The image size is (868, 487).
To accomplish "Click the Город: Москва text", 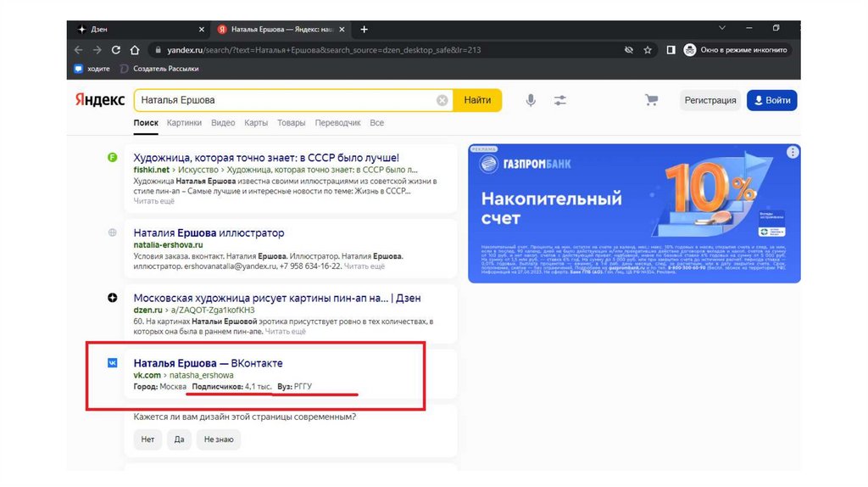I will (160, 387).
